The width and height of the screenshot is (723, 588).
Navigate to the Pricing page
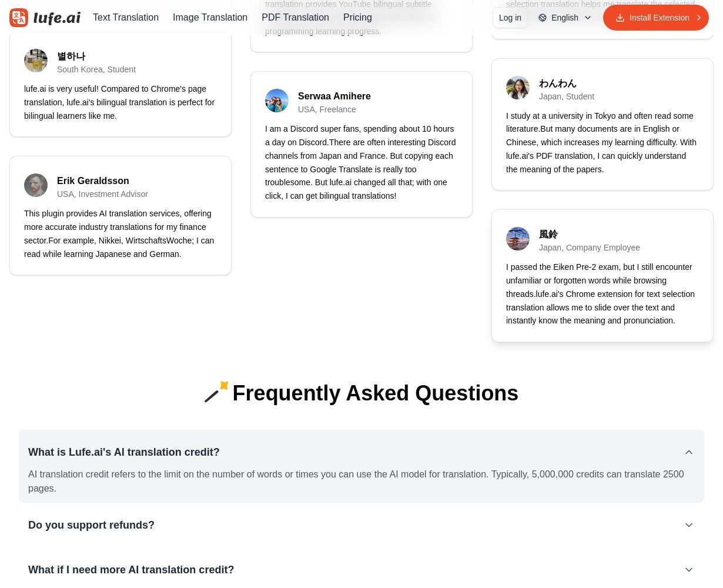coord(357,18)
